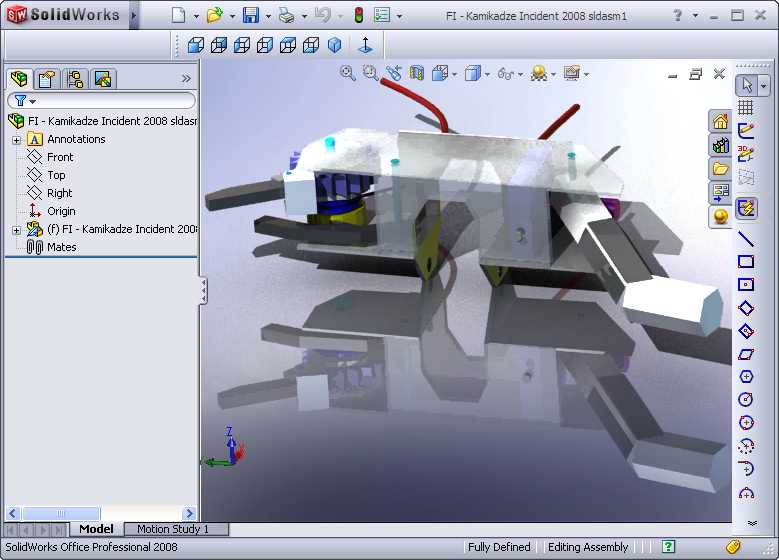This screenshot has height=560, width=779.
Task: Select the Isometric solid cube view icon
Action: [335, 45]
